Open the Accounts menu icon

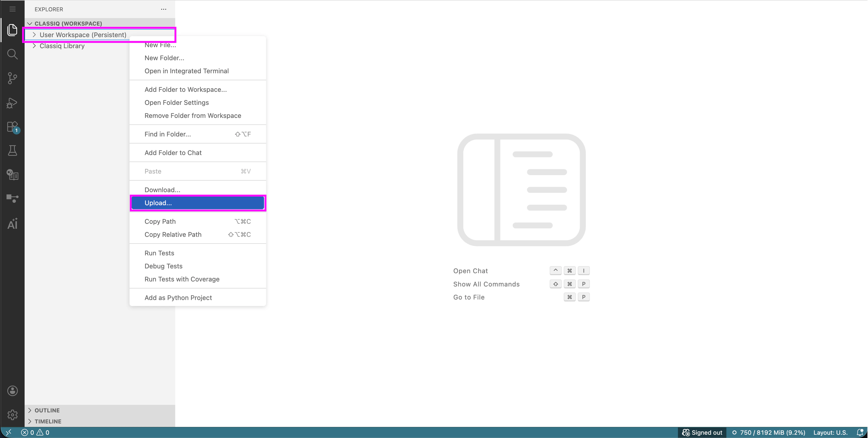pos(13,391)
